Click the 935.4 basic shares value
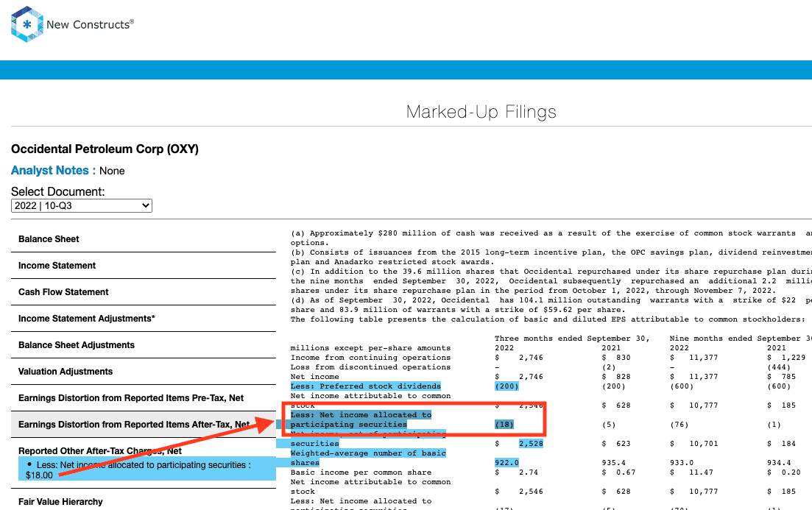Viewport: 812px width, 510px height. 614,463
